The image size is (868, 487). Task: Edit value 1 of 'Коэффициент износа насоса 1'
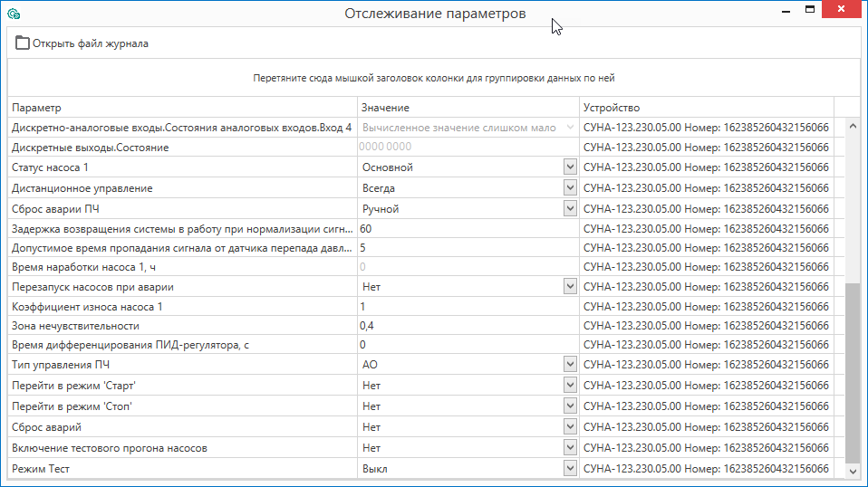click(468, 306)
